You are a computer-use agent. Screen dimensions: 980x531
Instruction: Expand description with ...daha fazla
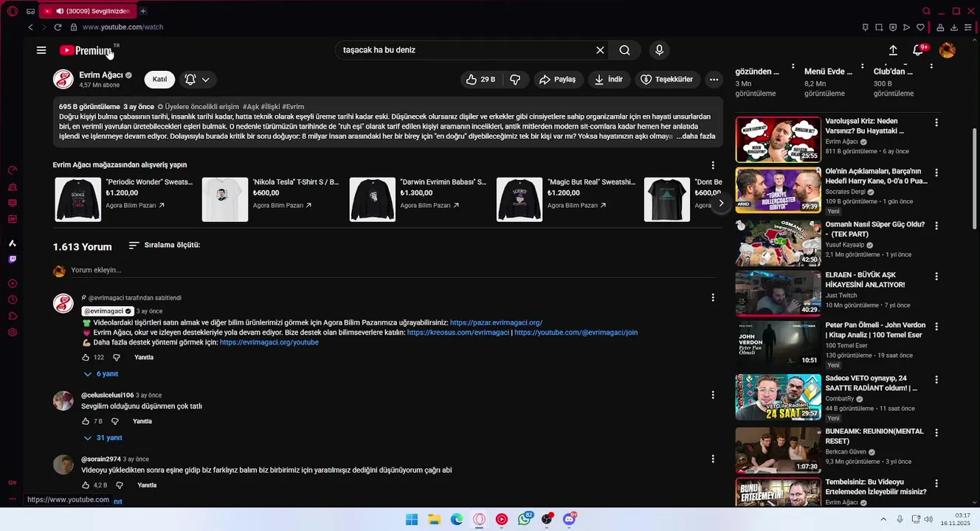(x=696, y=136)
